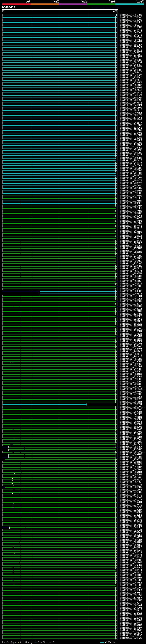This screenshot has height=644, width=146.
Task: Select the UniRef100_P73282 label
Action: (131, 138)
